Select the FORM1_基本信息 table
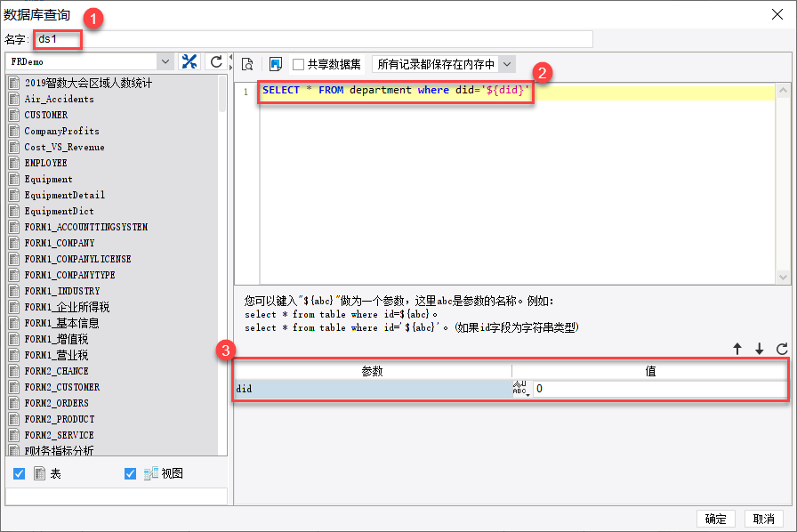The height and width of the screenshot is (532, 797). click(x=61, y=323)
